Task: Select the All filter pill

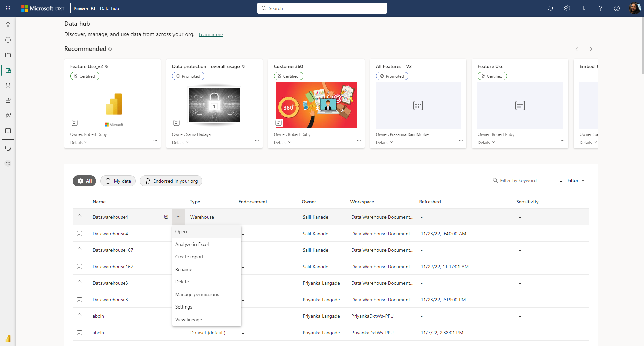Action: [84, 181]
